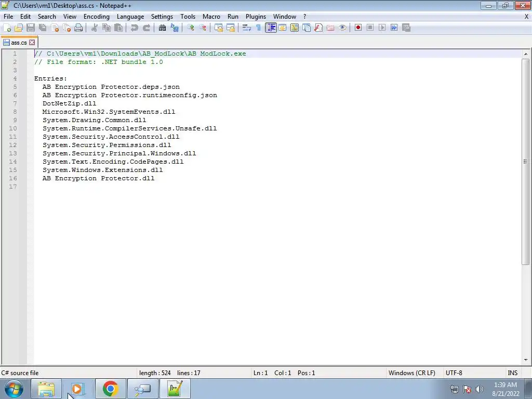532x399 pixels.
Task: Open the Settings menu
Action: (162, 17)
